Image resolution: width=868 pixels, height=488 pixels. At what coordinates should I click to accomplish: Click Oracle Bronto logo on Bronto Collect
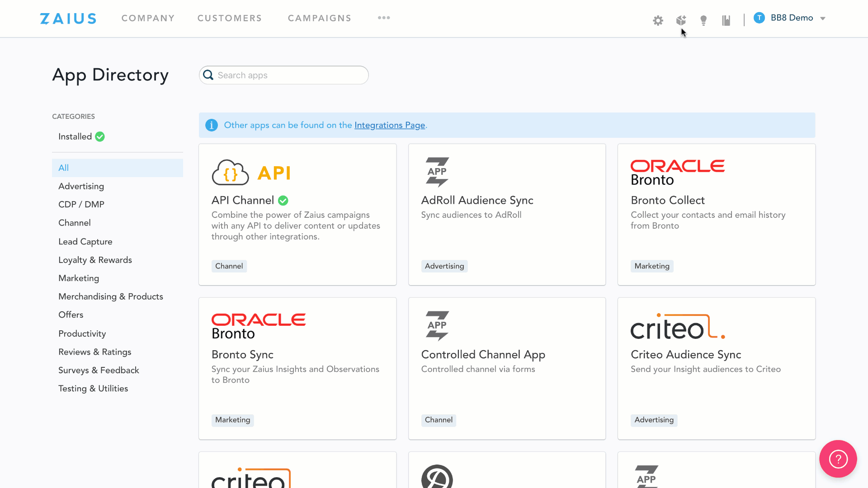click(678, 173)
